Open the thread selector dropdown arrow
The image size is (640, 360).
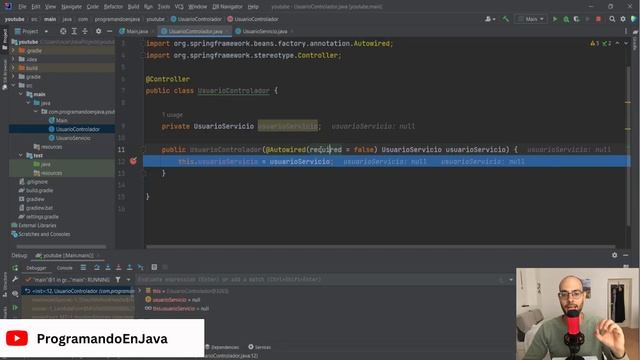128,280
